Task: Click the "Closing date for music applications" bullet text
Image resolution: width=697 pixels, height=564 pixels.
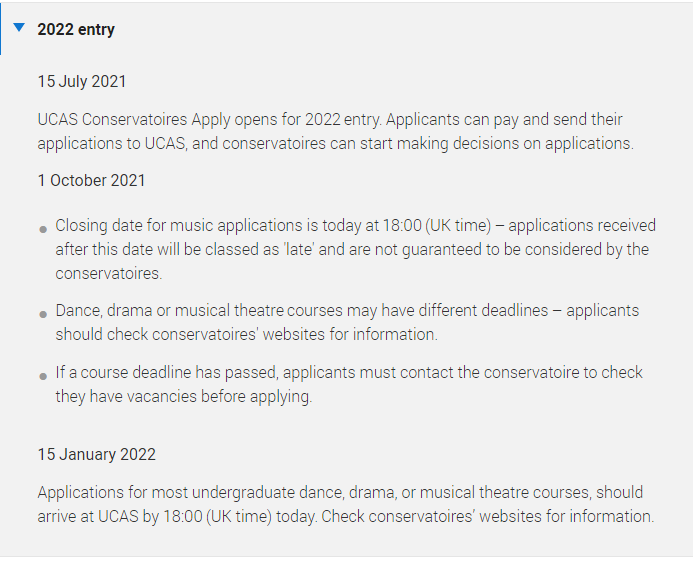Action: tap(356, 249)
